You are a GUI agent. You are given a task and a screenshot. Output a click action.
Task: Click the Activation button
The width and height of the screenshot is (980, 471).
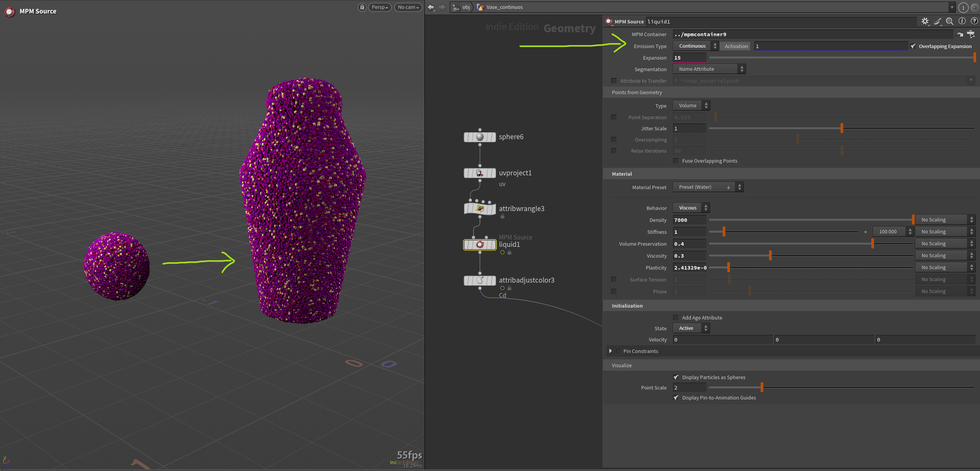735,46
